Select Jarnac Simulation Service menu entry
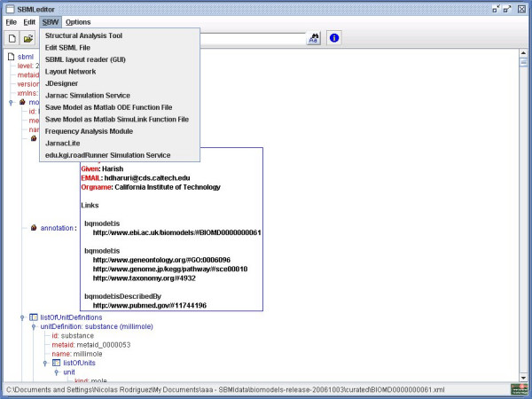The image size is (532, 399). coord(87,95)
